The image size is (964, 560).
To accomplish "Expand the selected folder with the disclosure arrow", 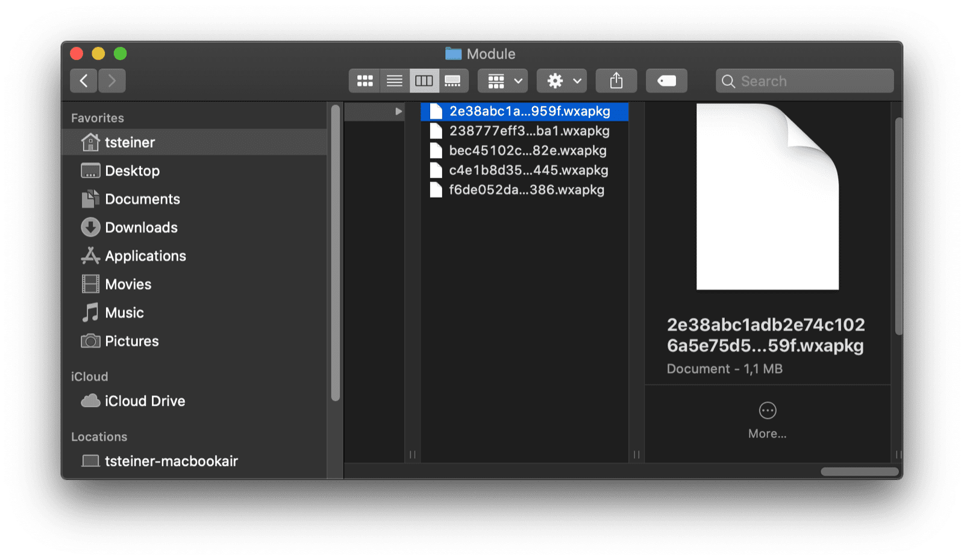I will tap(399, 111).
